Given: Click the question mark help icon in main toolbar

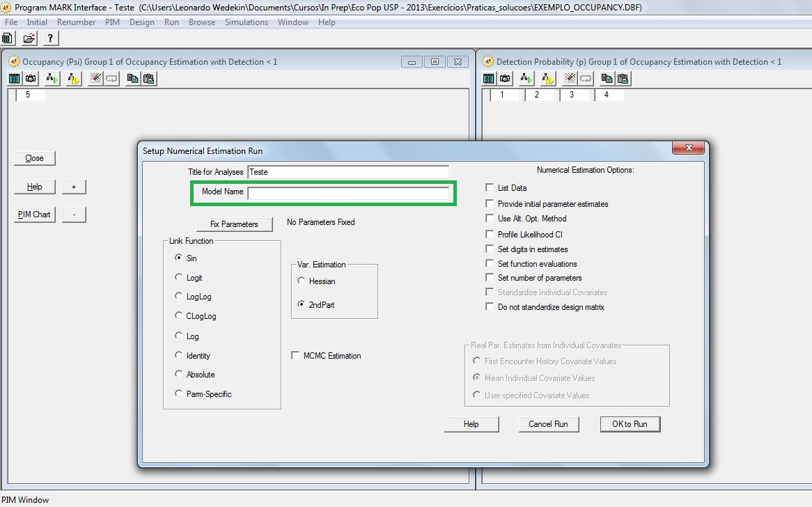Looking at the screenshot, I should (x=49, y=38).
